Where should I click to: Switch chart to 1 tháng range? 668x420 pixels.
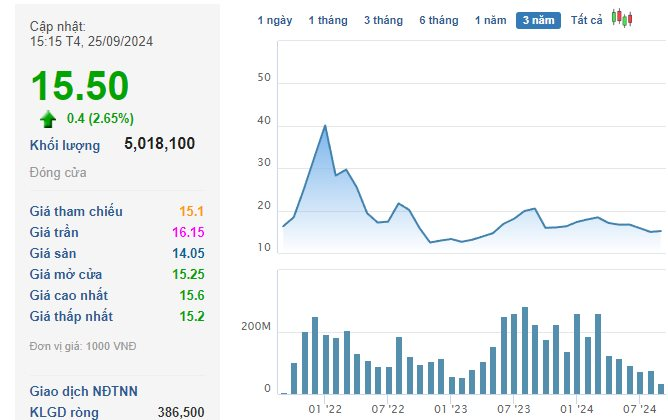[328, 20]
